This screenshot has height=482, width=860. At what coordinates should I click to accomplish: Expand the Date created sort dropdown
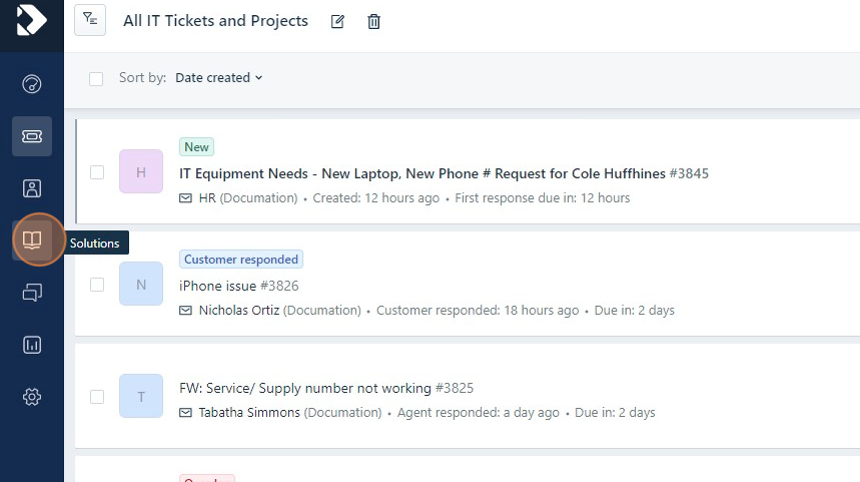coord(218,78)
